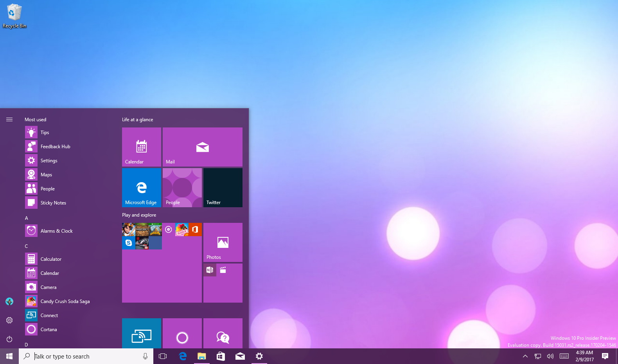Open the Movies & TV clapperboard tile
Screen dimensions: 618x364
pyautogui.click(x=223, y=270)
